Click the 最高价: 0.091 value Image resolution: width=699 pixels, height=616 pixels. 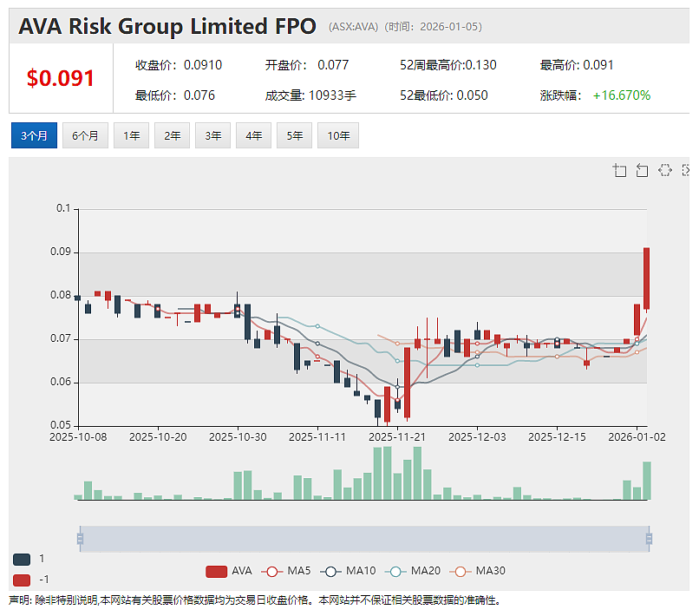point(577,65)
